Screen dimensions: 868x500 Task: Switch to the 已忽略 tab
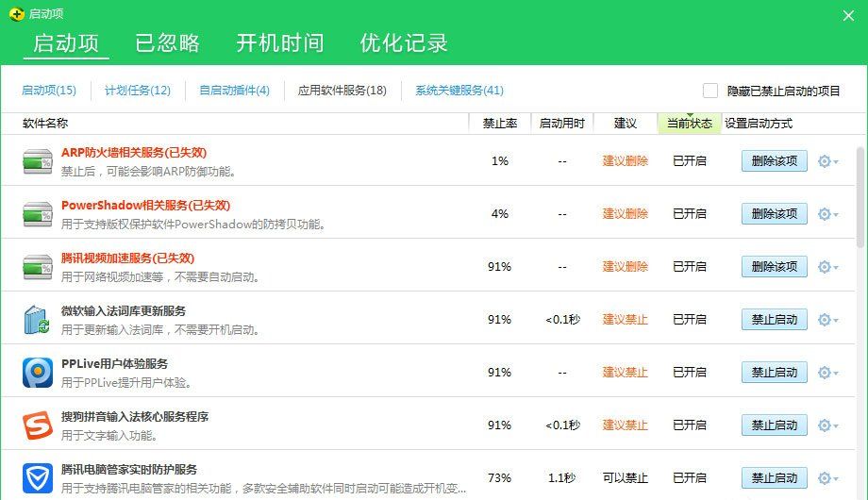click(167, 43)
